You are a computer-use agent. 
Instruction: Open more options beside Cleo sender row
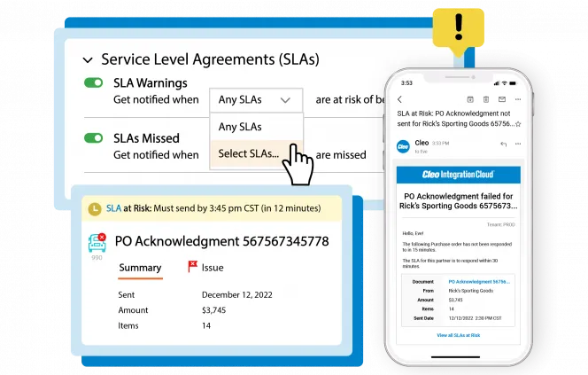518,144
